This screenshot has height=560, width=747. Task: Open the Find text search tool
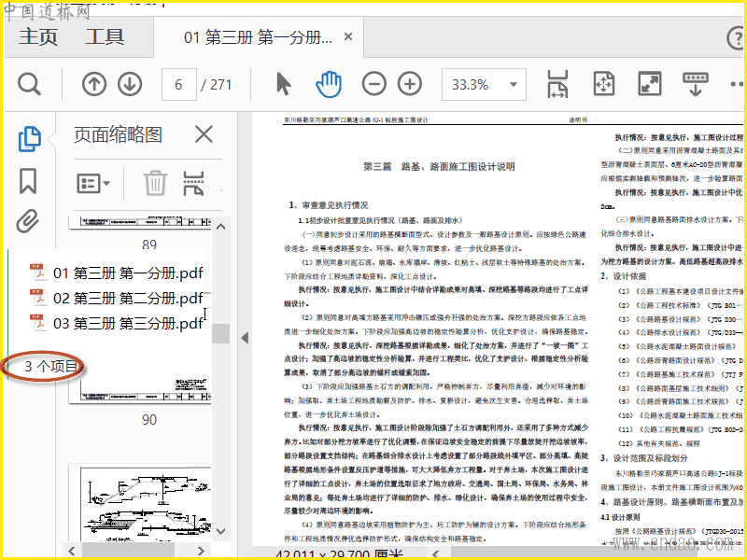pos(30,85)
